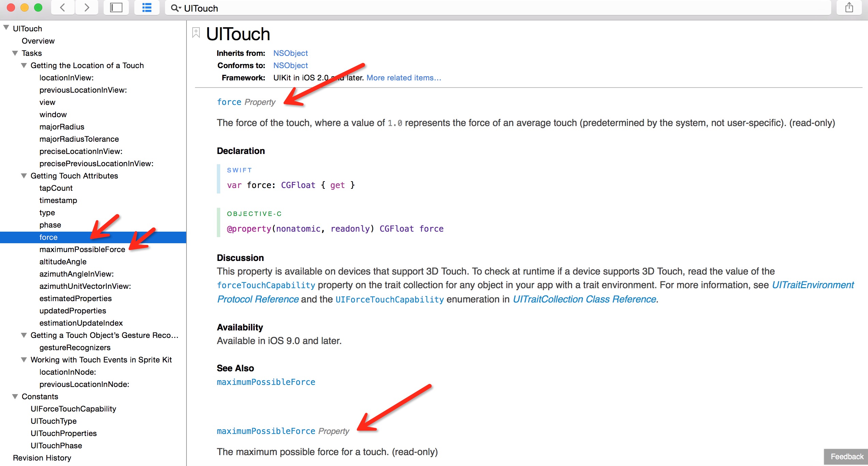This screenshot has height=466, width=868.
Task: Collapse Getting a Touch Object's Gesture Reco… group
Action: [x=24, y=335]
